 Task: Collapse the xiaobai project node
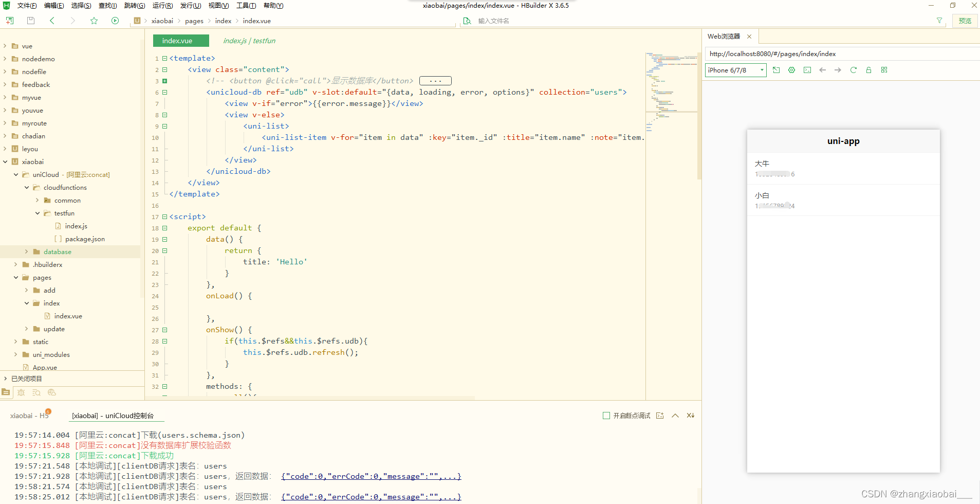pyautogui.click(x=5, y=162)
